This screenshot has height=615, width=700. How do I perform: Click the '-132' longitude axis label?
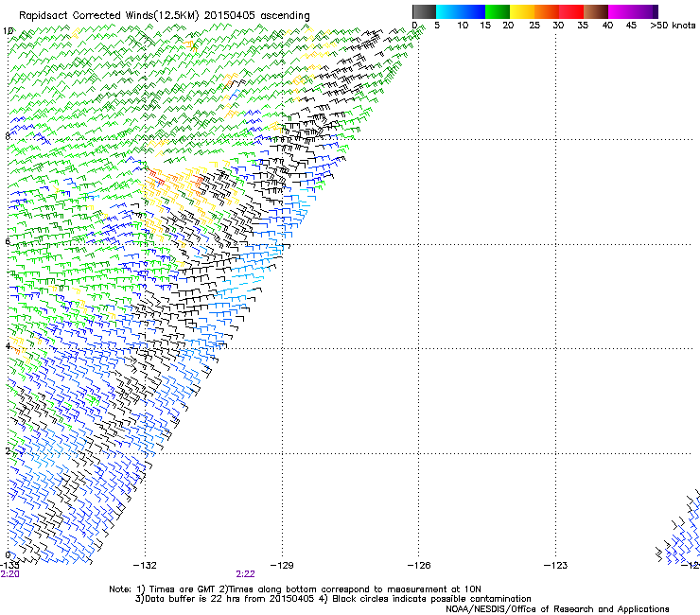[x=145, y=566]
